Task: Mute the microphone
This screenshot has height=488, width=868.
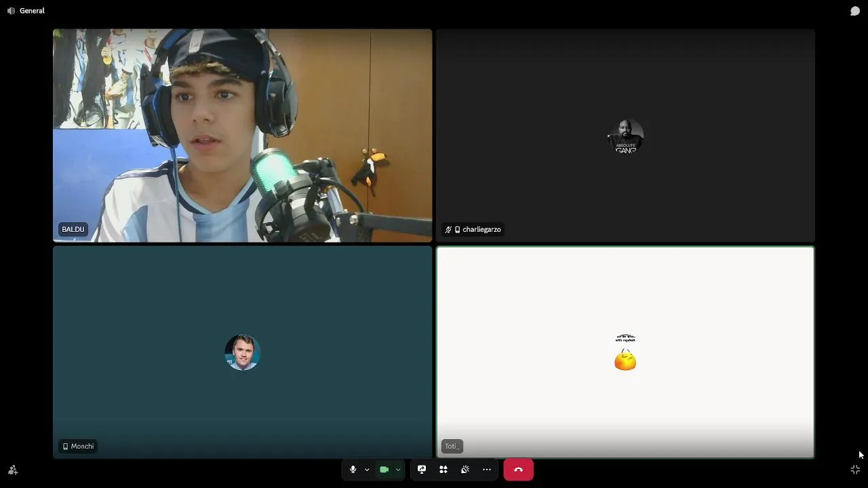Action: [353, 470]
